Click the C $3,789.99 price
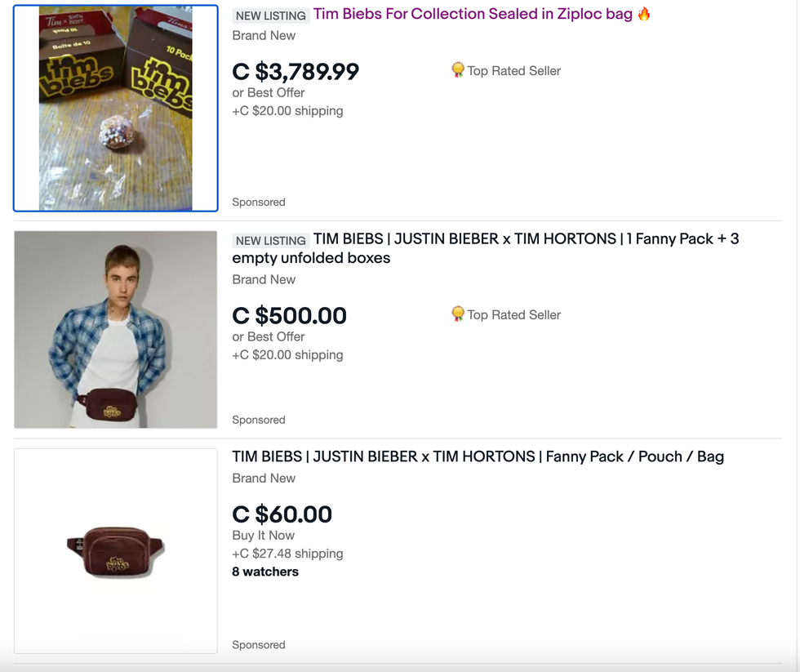Viewport: 800px width, 672px height. tap(296, 72)
